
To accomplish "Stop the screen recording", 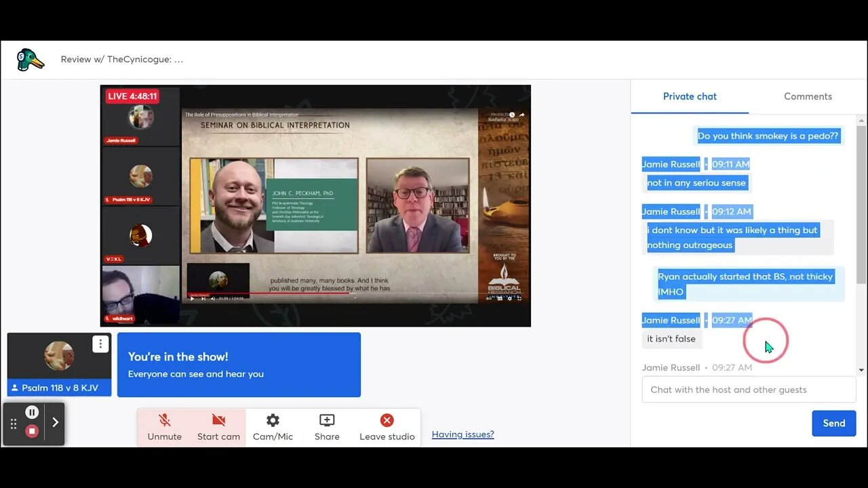I will 32,431.
